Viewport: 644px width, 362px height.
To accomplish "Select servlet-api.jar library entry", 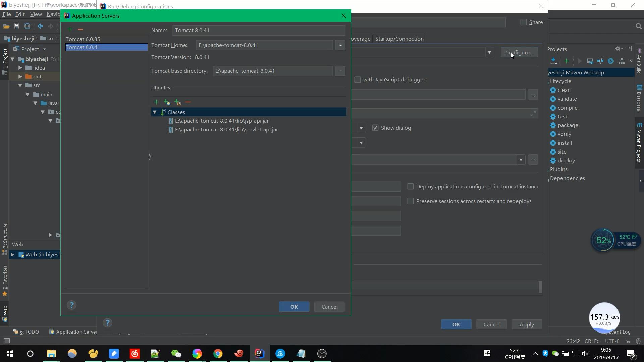I will (226, 130).
